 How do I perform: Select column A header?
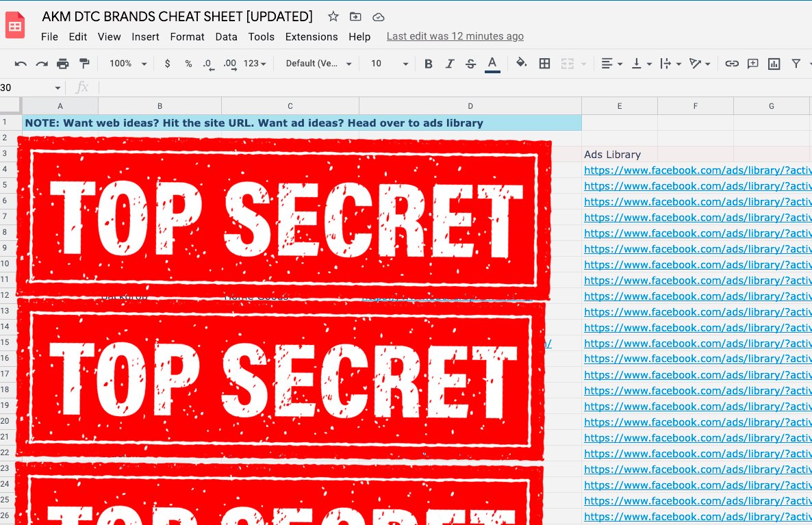pos(60,106)
